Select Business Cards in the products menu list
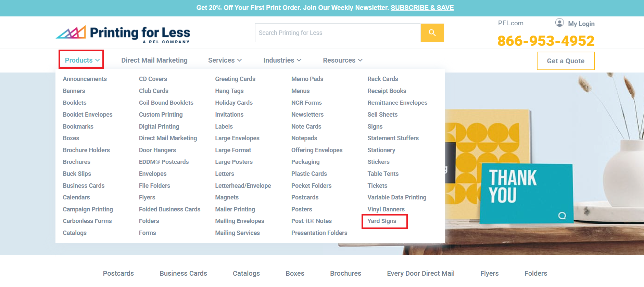This screenshot has height=287, width=644. (x=84, y=186)
